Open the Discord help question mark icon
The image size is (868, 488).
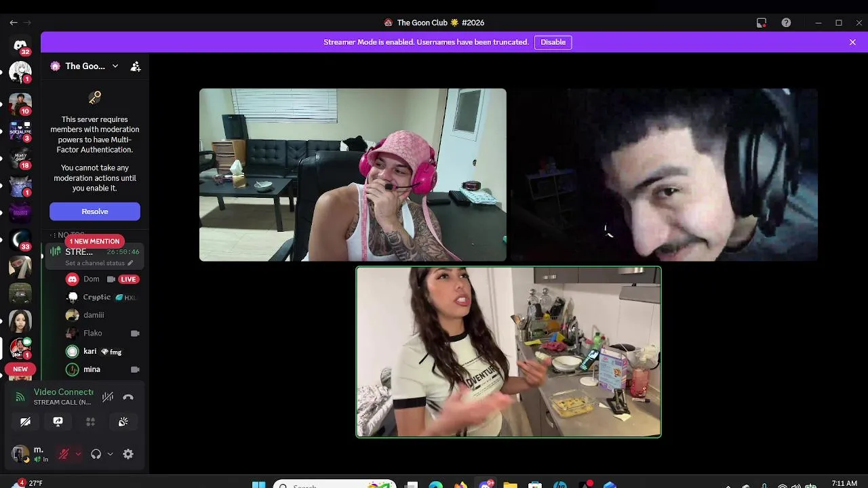(786, 22)
